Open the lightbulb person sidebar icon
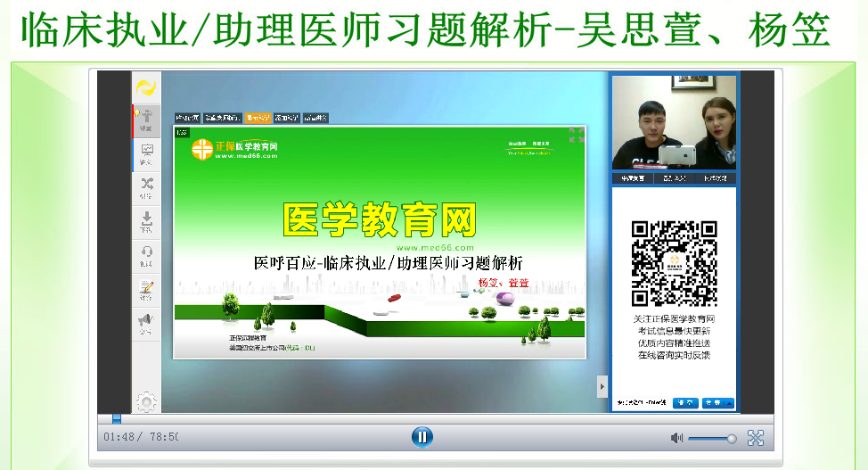Viewport: 868px width, 470px height. (x=146, y=120)
